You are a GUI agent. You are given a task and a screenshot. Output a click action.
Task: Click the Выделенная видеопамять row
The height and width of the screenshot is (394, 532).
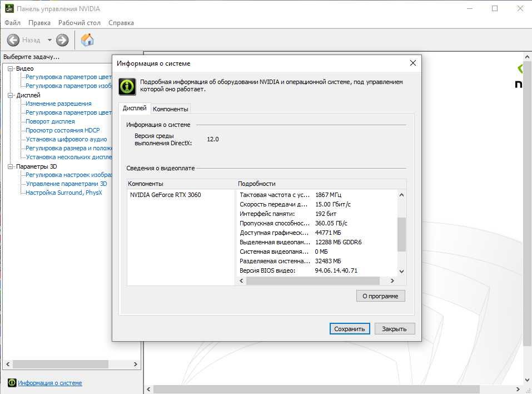(317, 242)
